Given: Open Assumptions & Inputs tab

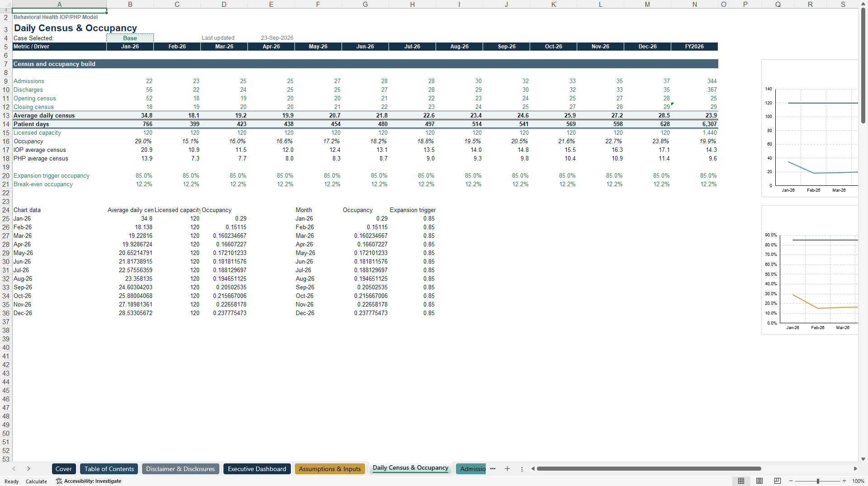Looking at the screenshot, I should 330,469.
